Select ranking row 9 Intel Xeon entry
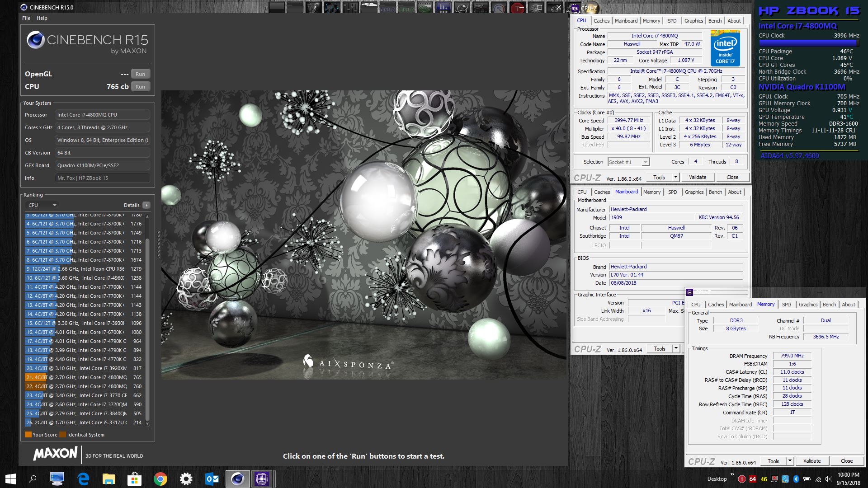Screen dimensions: 868x488 (x=84, y=269)
